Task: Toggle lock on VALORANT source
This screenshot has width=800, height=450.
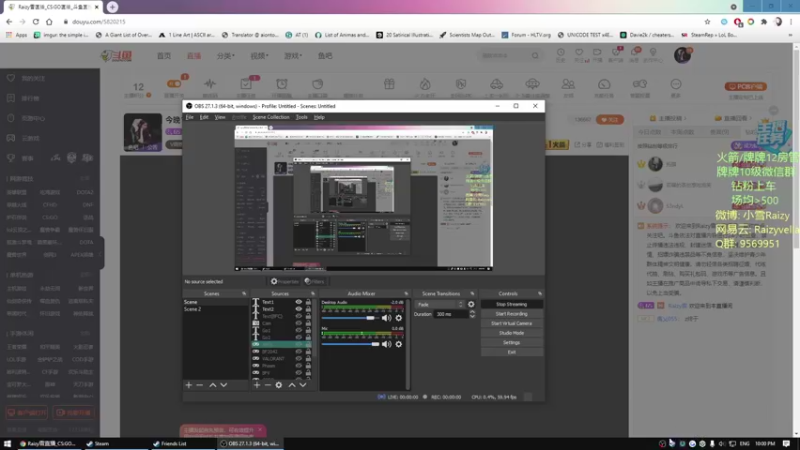Action: (x=308, y=359)
